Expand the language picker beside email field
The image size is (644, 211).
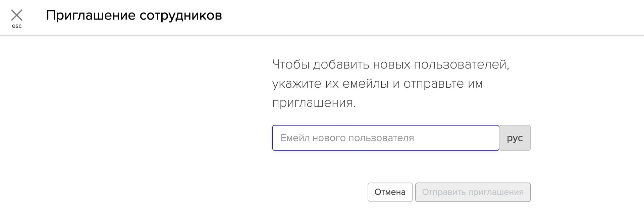(515, 138)
